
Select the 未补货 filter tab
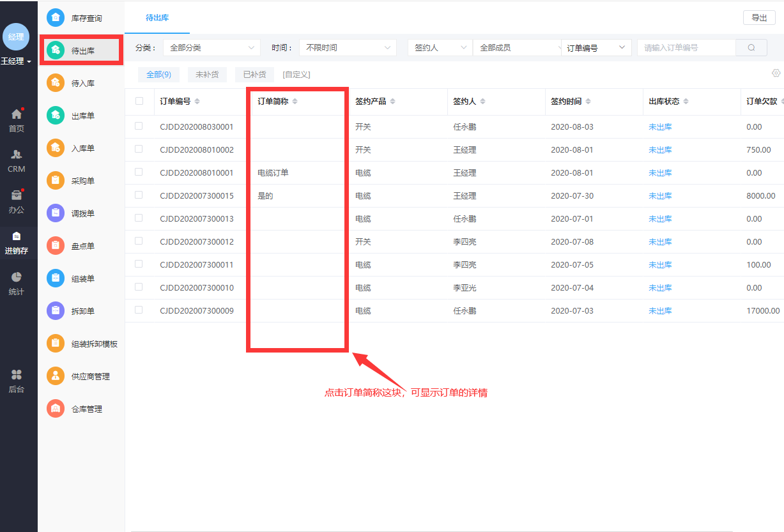207,75
